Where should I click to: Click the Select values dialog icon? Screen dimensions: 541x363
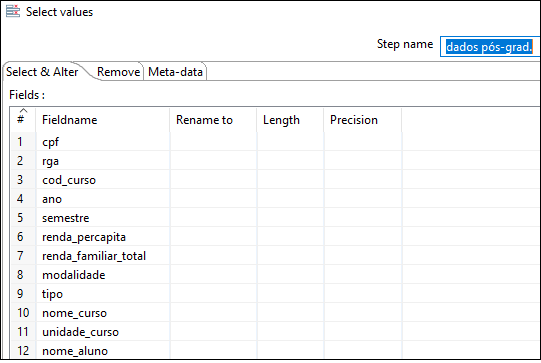tap(13, 11)
